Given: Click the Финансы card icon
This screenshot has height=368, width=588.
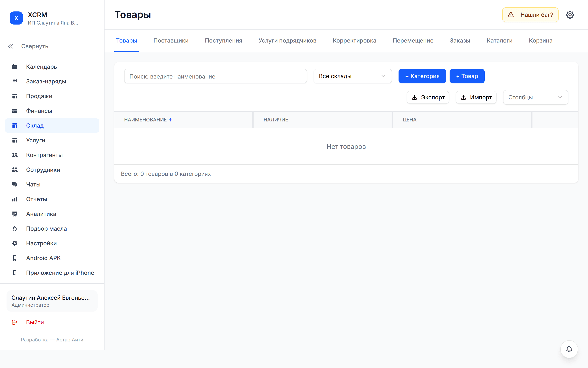Looking at the screenshot, I should tap(14, 111).
